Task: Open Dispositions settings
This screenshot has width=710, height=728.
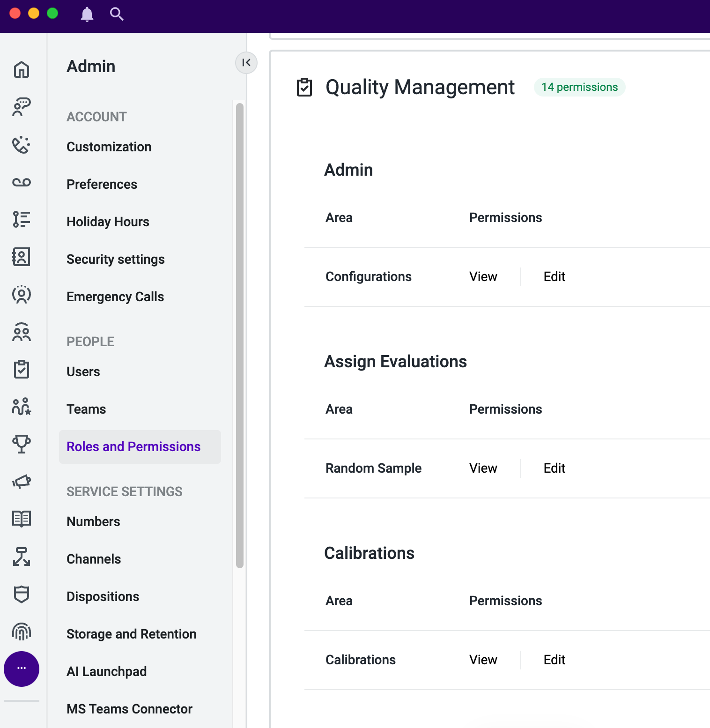Action: [x=103, y=596]
